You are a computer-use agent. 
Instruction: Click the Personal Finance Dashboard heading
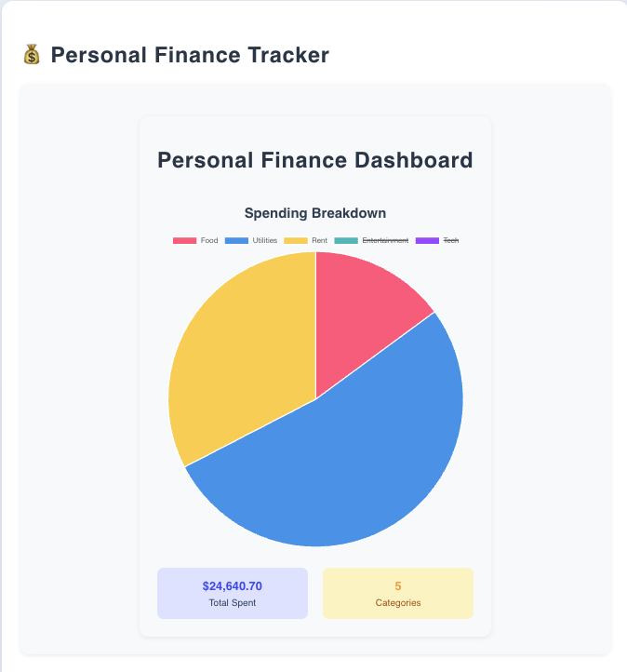(x=315, y=160)
